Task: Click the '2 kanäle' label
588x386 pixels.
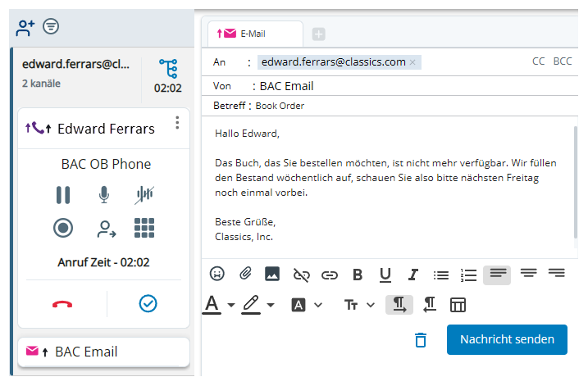Action: 41,84
